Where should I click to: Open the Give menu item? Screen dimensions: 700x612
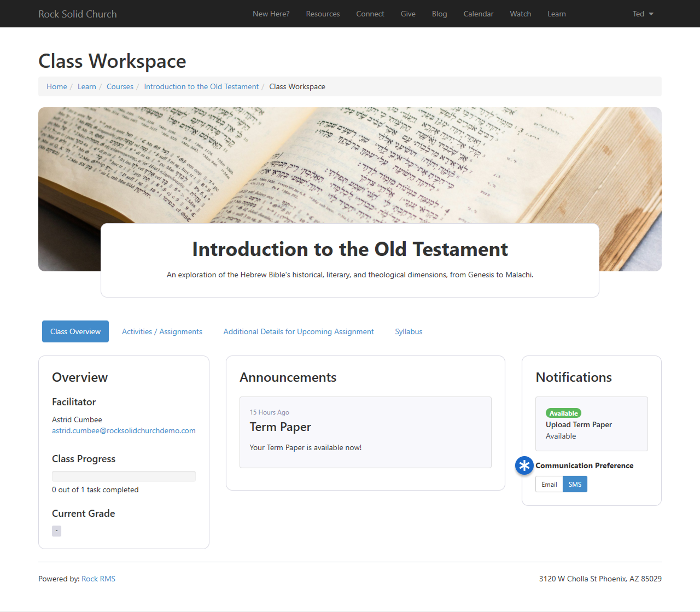408,14
